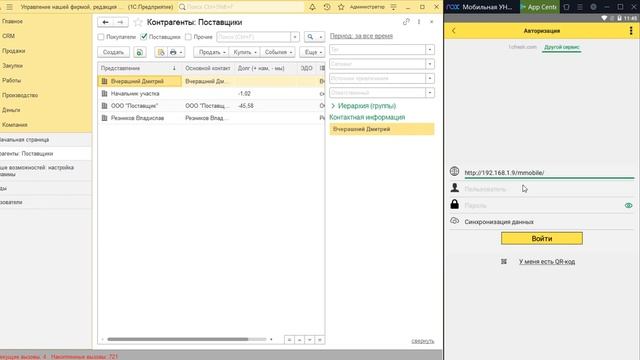Viewport: 640px width, 360px height.
Task: Copy the form link with the chain icon
Action: [406, 22]
